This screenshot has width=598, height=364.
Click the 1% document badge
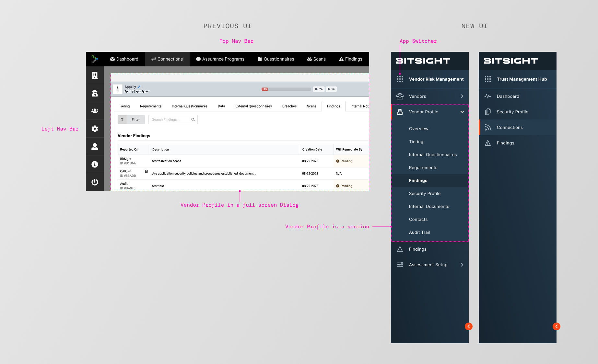(x=331, y=89)
